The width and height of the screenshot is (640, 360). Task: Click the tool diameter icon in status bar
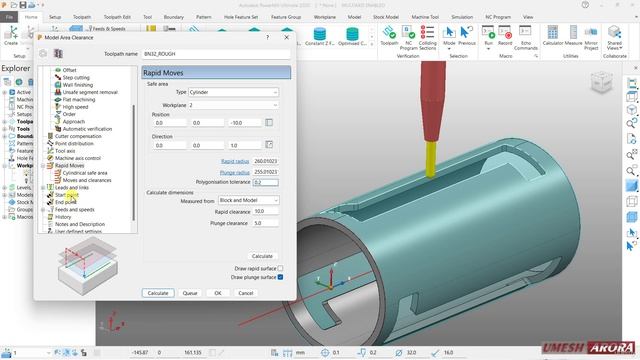coord(399,352)
